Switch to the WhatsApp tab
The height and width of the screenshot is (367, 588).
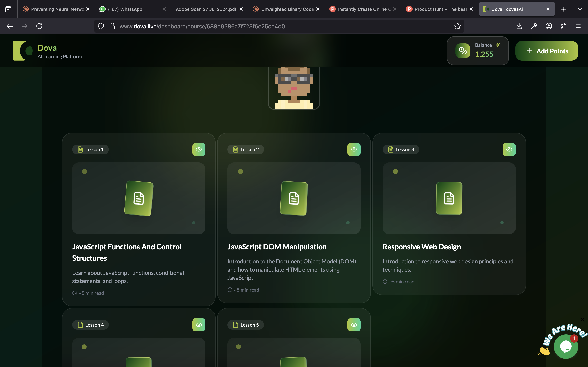125,9
